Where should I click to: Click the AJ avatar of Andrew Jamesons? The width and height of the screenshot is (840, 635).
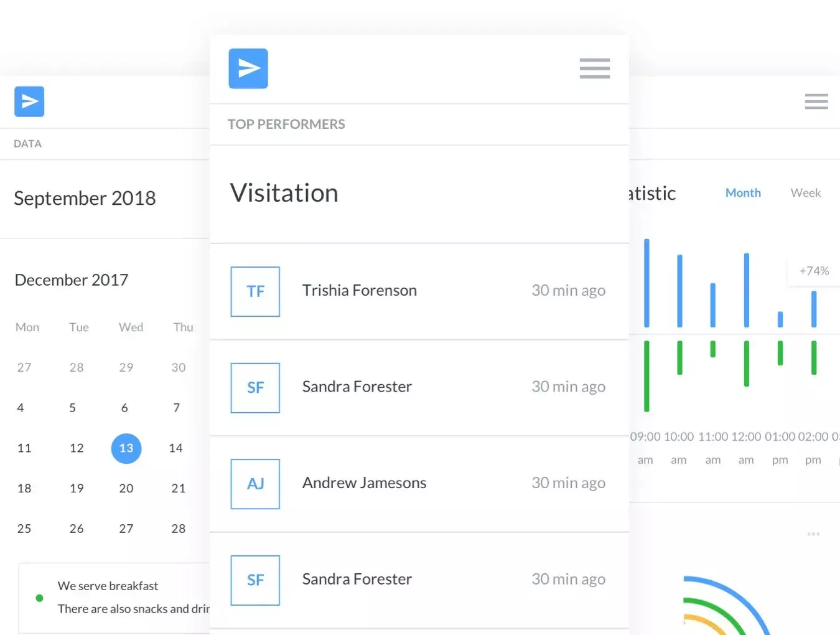pos(255,484)
